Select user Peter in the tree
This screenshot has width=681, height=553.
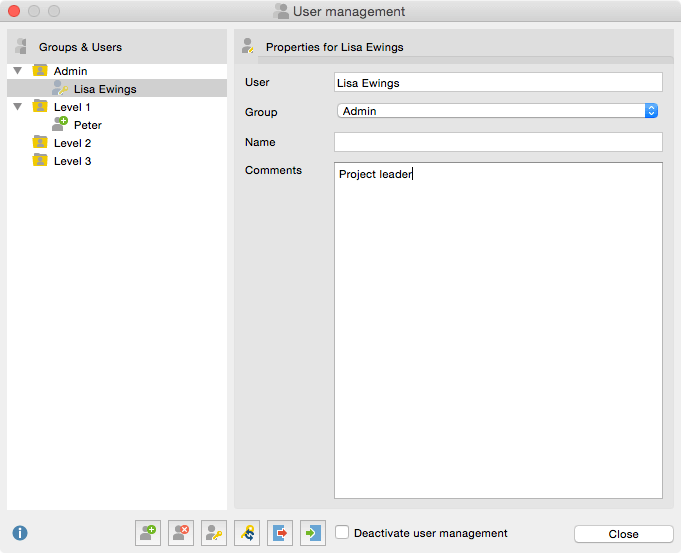pyautogui.click(x=117, y=125)
